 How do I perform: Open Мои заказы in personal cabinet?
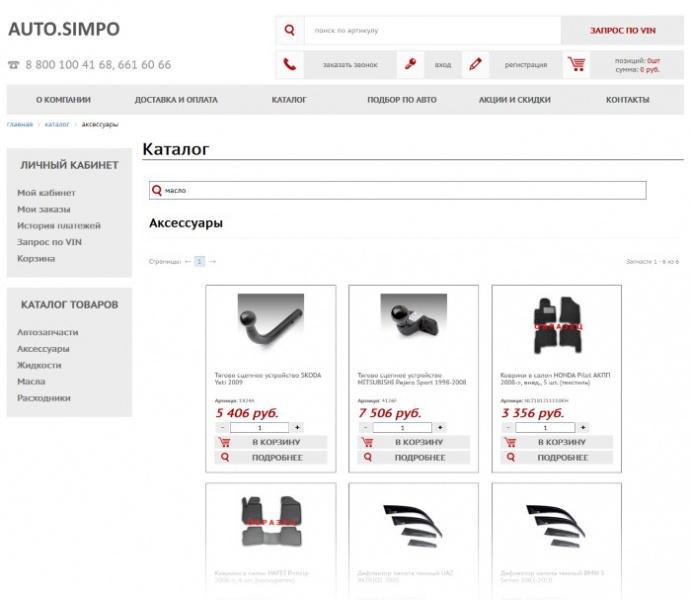click(44, 209)
